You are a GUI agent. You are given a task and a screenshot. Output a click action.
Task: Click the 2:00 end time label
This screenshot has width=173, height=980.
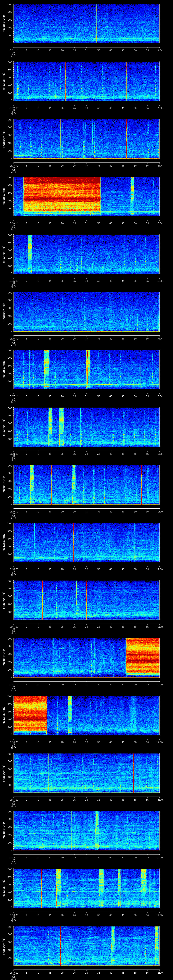(x=160, y=50)
